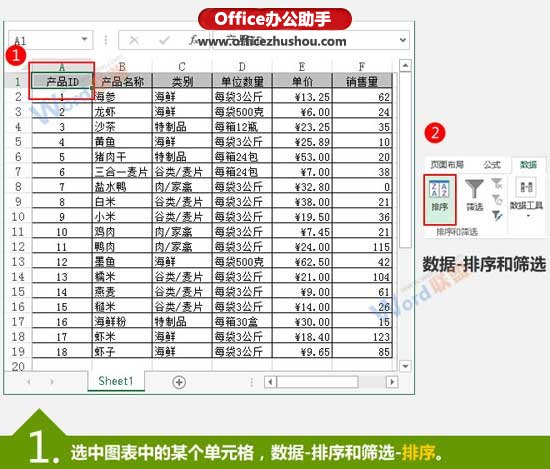This screenshot has height=469, width=550.
Task: Click price cell ¥53.00
Action: click(x=302, y=156)
